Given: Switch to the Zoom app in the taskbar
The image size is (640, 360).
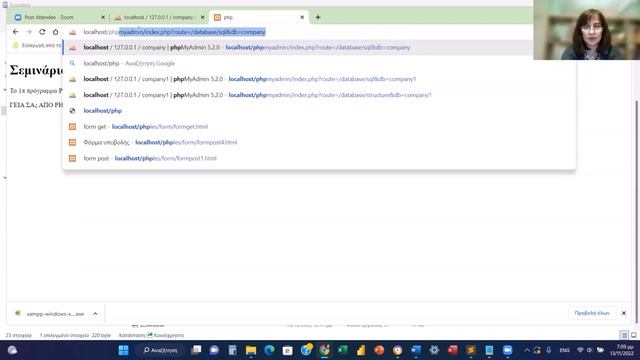Looking at the screenshot, I should (507, 350).
